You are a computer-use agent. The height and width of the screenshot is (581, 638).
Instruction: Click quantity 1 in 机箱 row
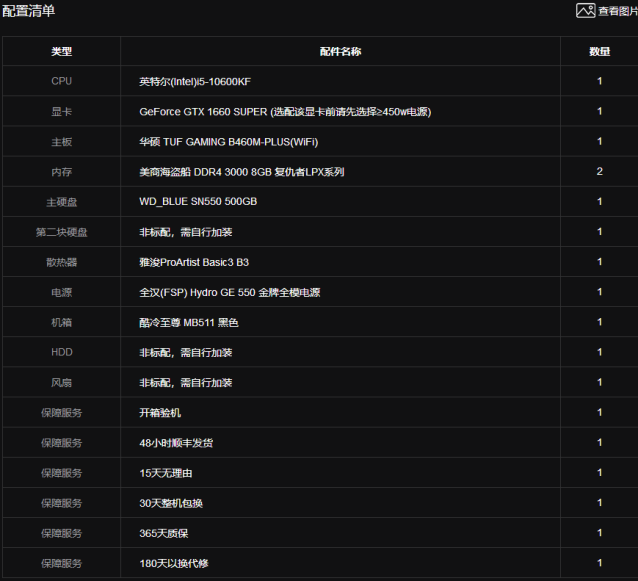[x=599, y=322]
